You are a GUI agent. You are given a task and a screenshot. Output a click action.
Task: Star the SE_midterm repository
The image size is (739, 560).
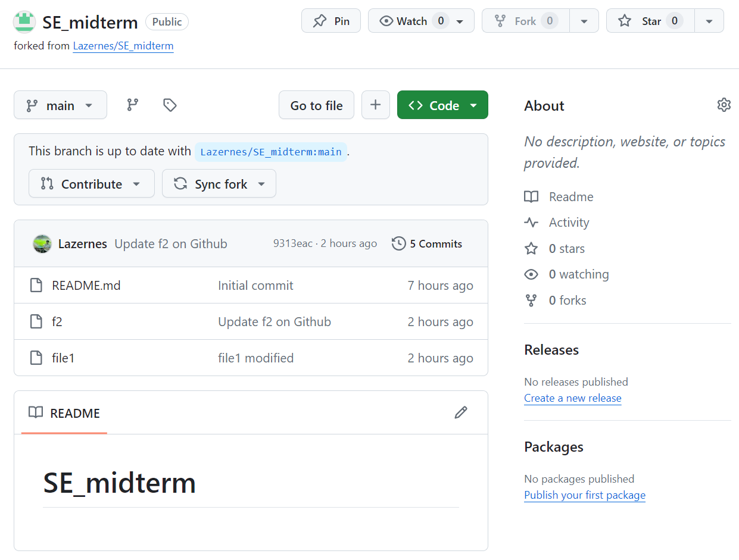tap(650, 21)
